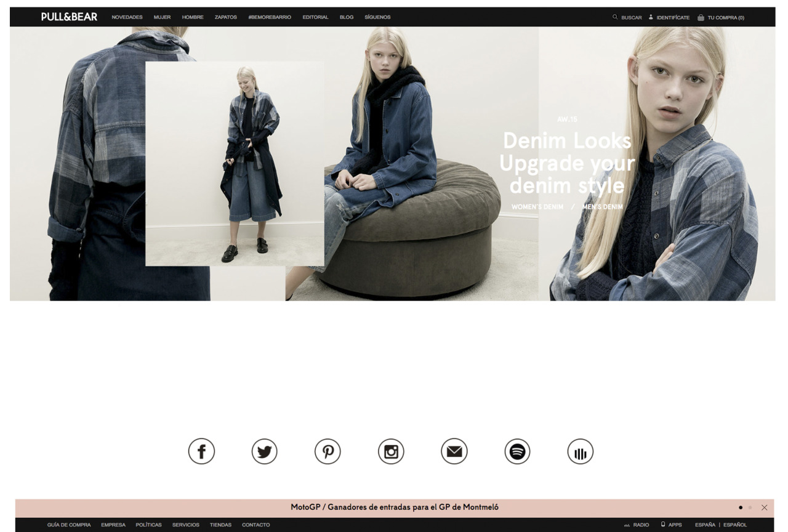This screenshot has height=532, width=788.
Task: Open Servicios footer link
Action: tap(186, 525)
